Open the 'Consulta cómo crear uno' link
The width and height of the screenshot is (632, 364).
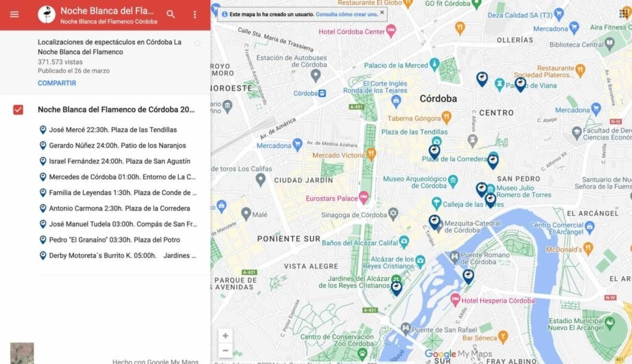(x=346, y=14)
